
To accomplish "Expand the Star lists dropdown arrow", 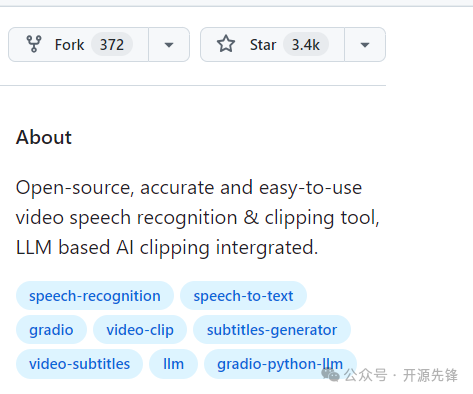I will pos(365,45).
